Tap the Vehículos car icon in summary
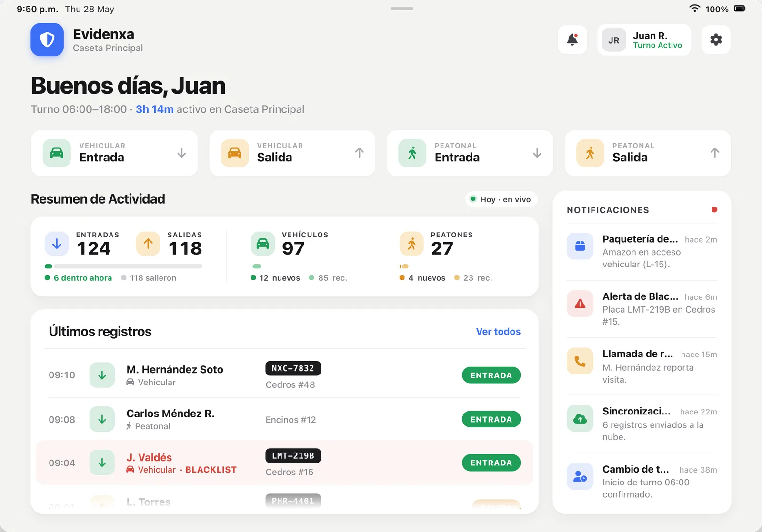 [x=263, y=244]
